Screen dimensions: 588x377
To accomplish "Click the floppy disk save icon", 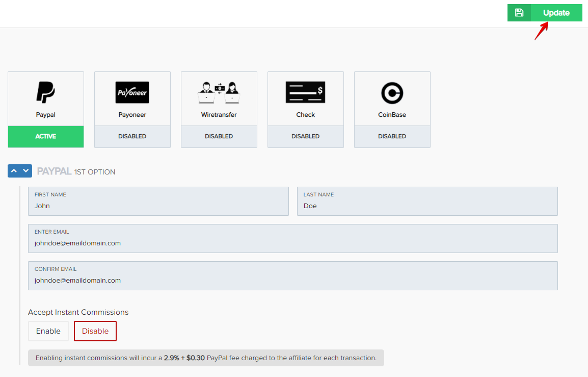I will tap(519, 13).
